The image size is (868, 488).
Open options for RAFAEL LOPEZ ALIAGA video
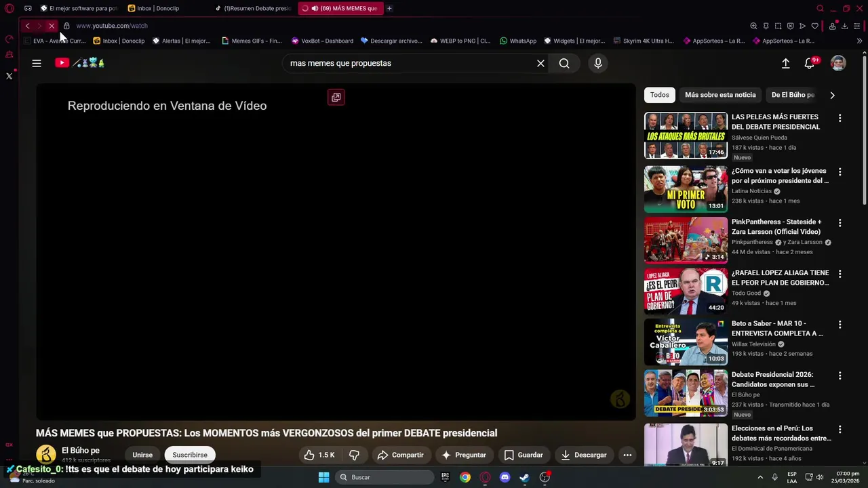[x=840, y=274]
